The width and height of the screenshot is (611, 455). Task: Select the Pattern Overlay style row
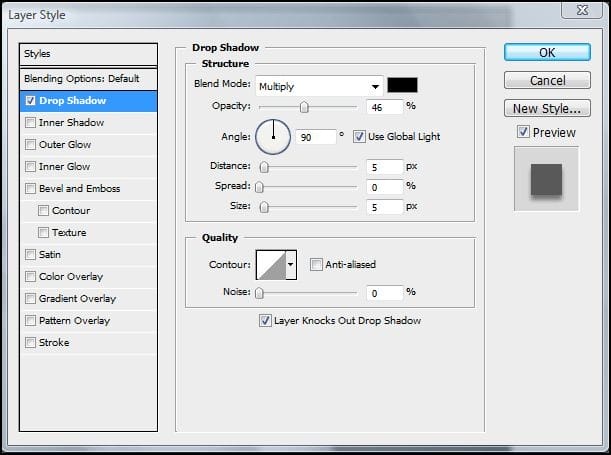tap(88, 321)
